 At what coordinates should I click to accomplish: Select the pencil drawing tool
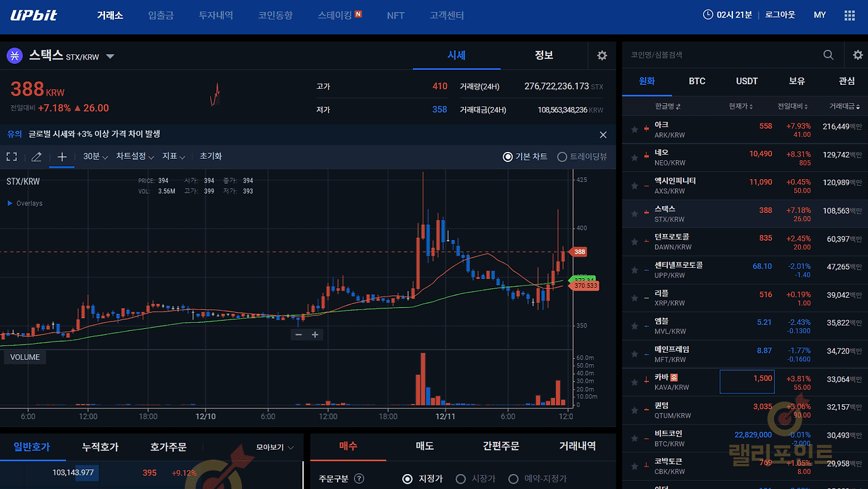coord(37,157)
